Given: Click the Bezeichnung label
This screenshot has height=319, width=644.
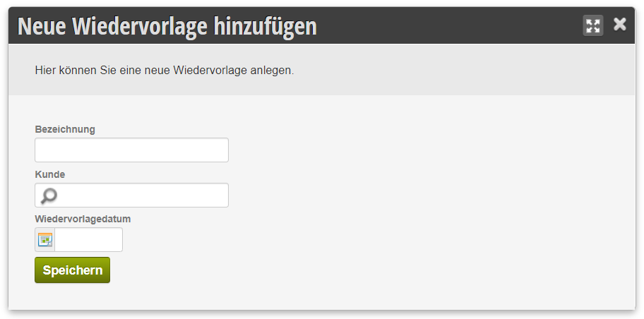Looking at the screenshot, I should pyautogui.click(x=65, y=129).
